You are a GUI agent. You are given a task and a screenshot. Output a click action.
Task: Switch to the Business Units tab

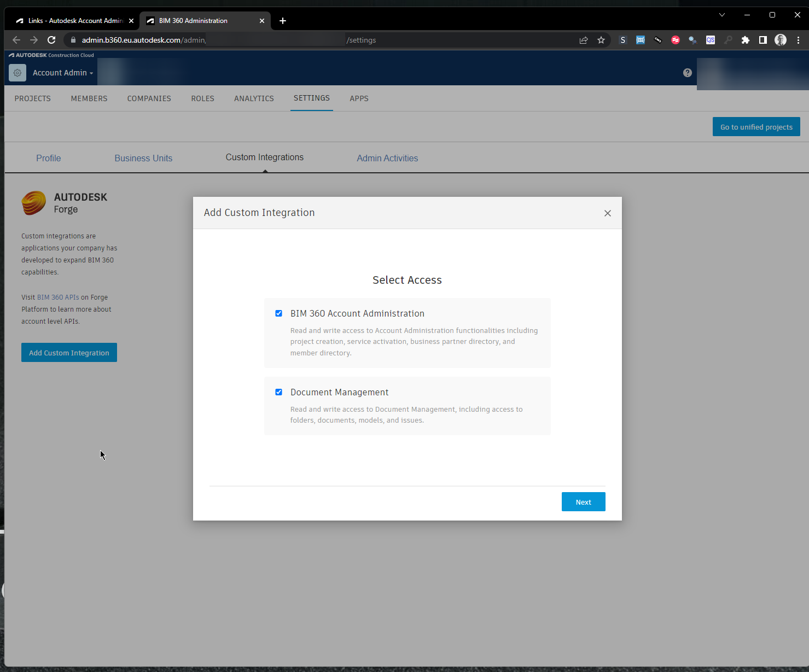click(143, 158)
